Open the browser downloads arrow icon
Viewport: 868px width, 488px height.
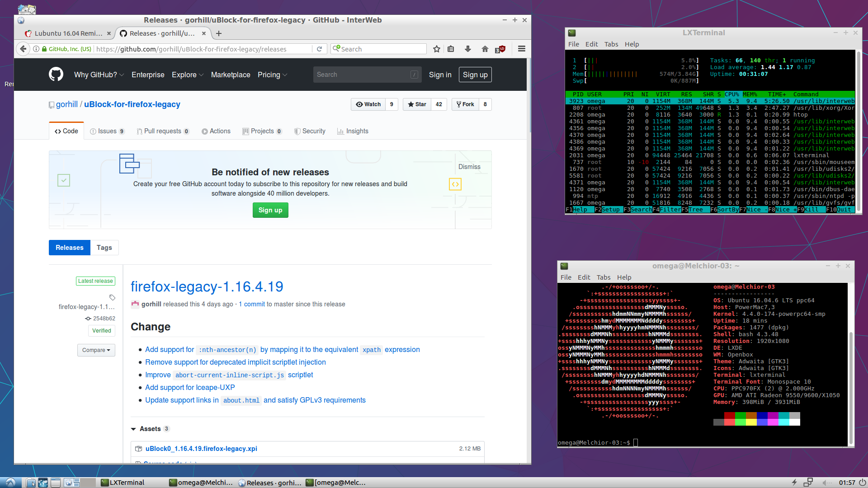click(468, 49)
